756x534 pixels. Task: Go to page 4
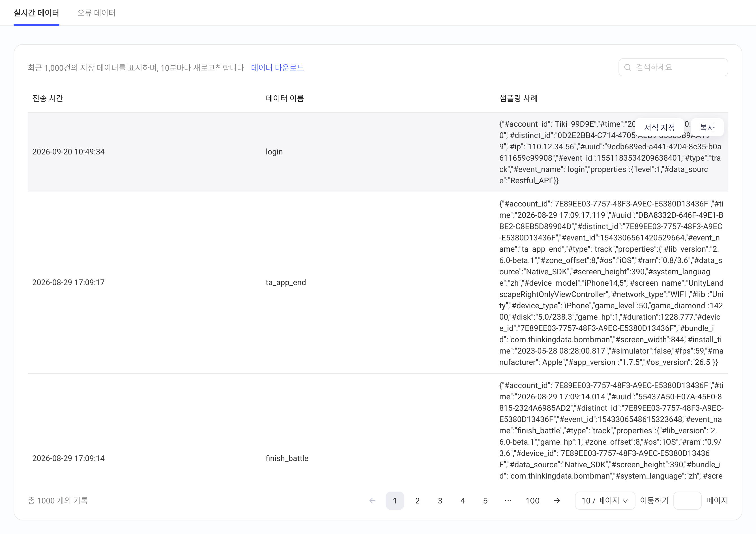(463, 500)
